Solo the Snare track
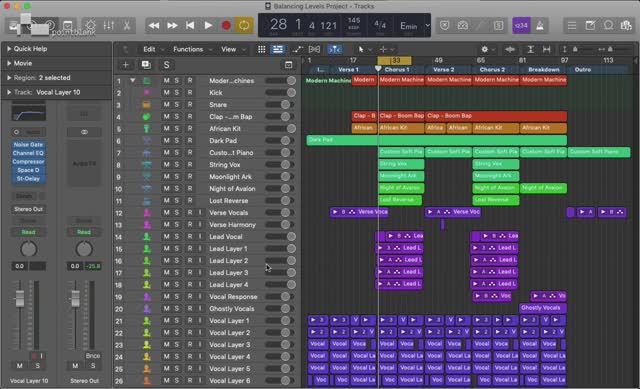Image resolution: width=640 pixels, height=389 pixels. tap(177, 104)
